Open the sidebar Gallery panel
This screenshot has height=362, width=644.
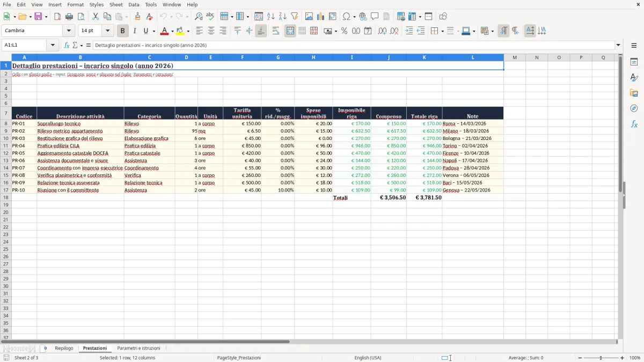coord(634,93)
